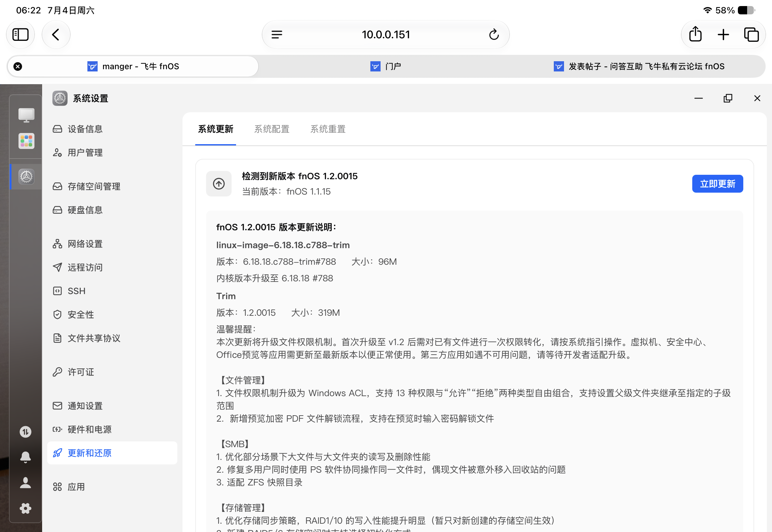Viewport: 772px width, 532px height.
Task: Add a new browser tab with plus icon
Action: (723, 34)
